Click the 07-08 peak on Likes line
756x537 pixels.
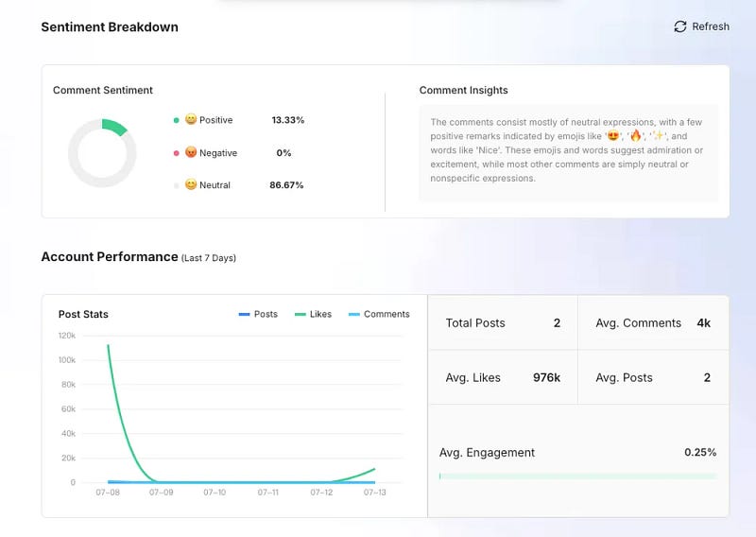tap(108, 345)
